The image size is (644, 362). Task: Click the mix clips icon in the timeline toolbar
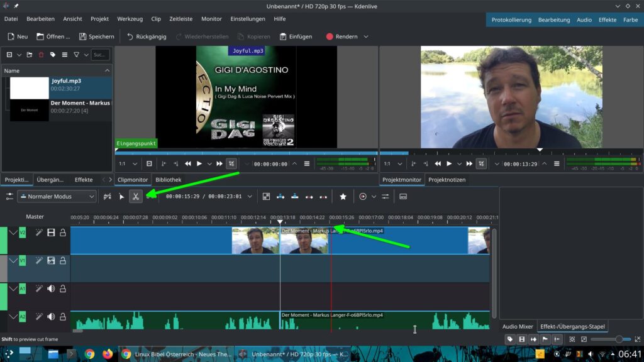[266, 197]
